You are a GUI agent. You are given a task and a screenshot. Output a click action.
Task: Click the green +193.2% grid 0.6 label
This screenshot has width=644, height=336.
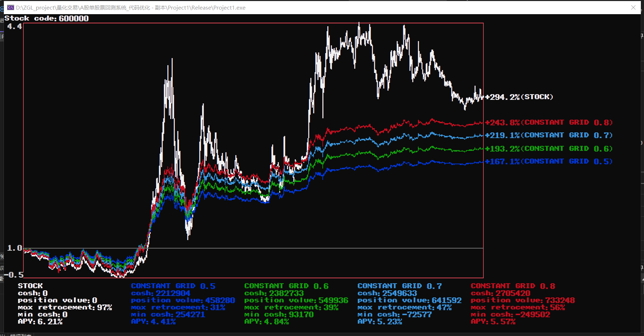click(x=548, y=149)
